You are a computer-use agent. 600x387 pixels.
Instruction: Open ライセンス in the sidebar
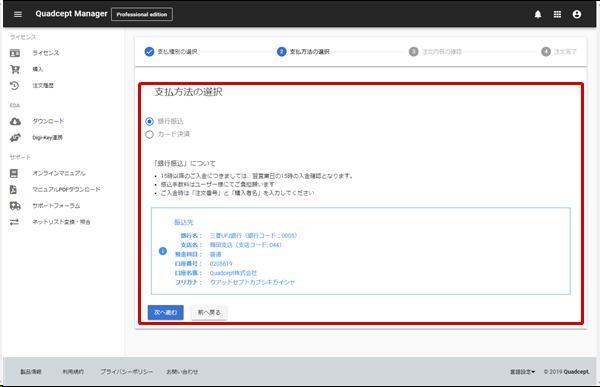click(46, 53)
